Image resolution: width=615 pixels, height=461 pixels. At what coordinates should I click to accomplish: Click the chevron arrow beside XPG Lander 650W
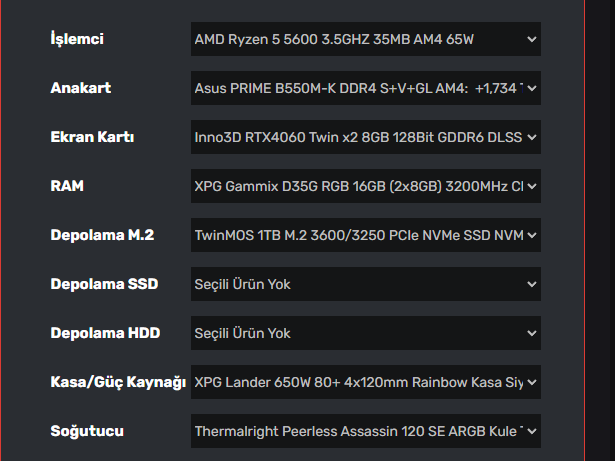coord(531,382)
